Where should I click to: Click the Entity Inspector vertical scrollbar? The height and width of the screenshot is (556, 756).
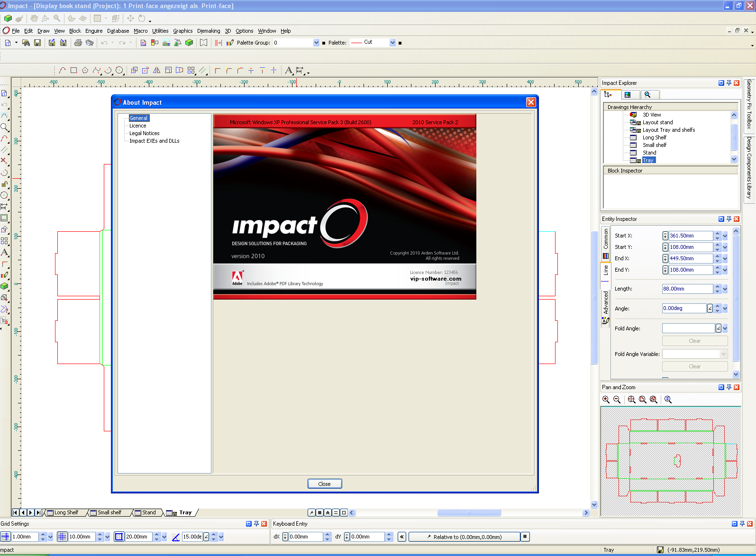[736, 299]
